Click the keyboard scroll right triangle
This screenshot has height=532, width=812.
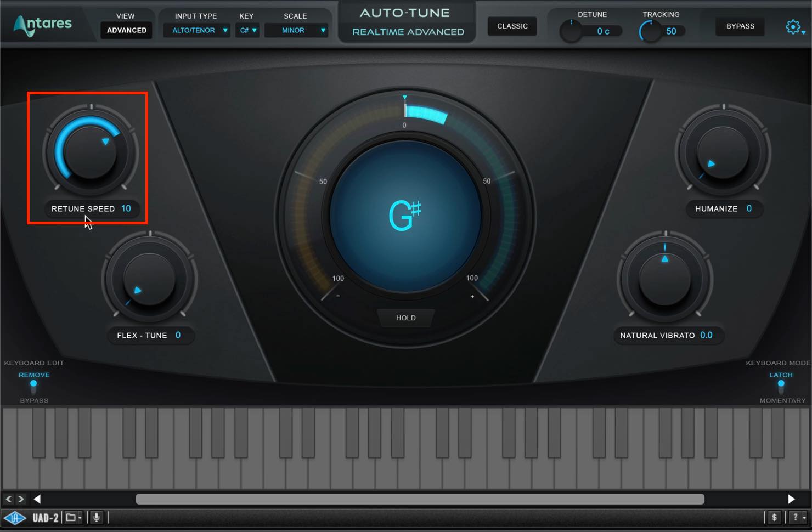point(791,499)
